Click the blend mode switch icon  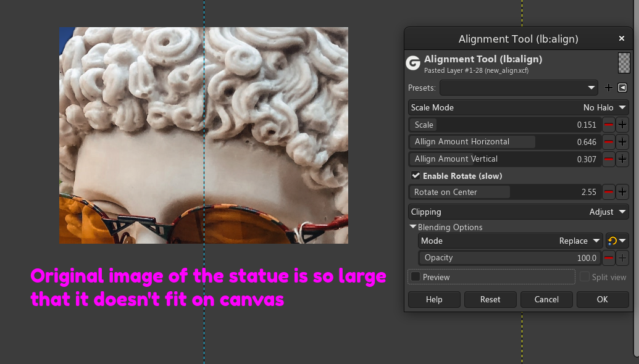click(x=617, y=241)
